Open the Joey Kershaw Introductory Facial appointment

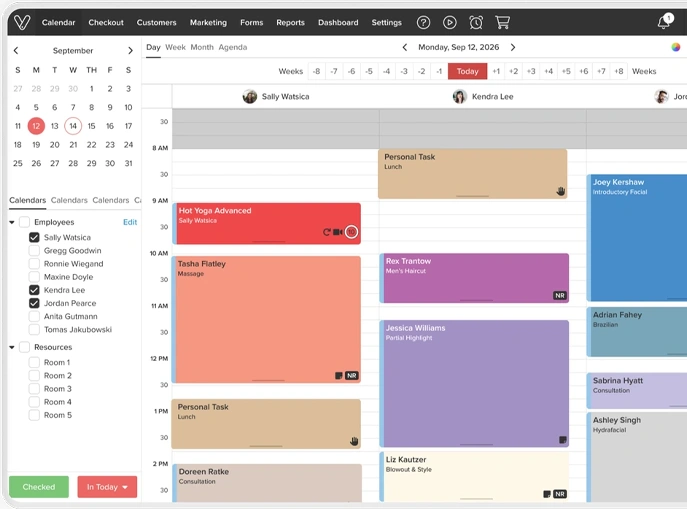coord(637,238)
